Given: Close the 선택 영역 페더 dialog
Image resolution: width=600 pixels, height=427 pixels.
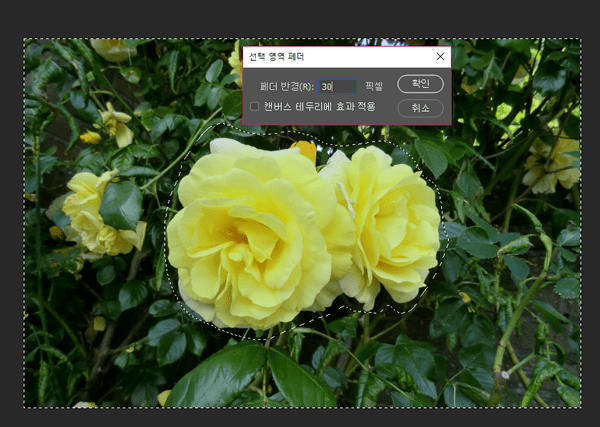Looking at the screenshot, I should tap(440, 57).
